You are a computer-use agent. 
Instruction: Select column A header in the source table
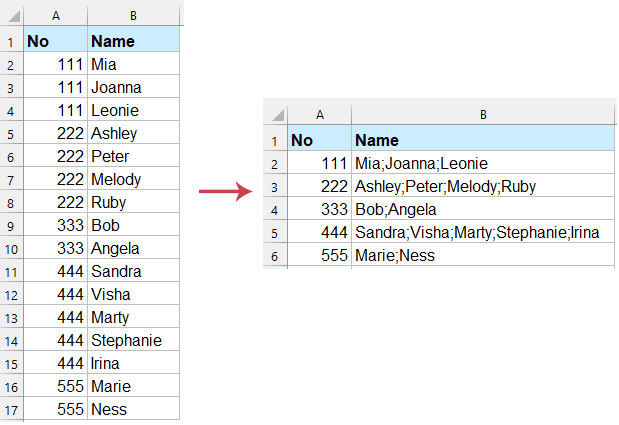click(x=56, y=14)
